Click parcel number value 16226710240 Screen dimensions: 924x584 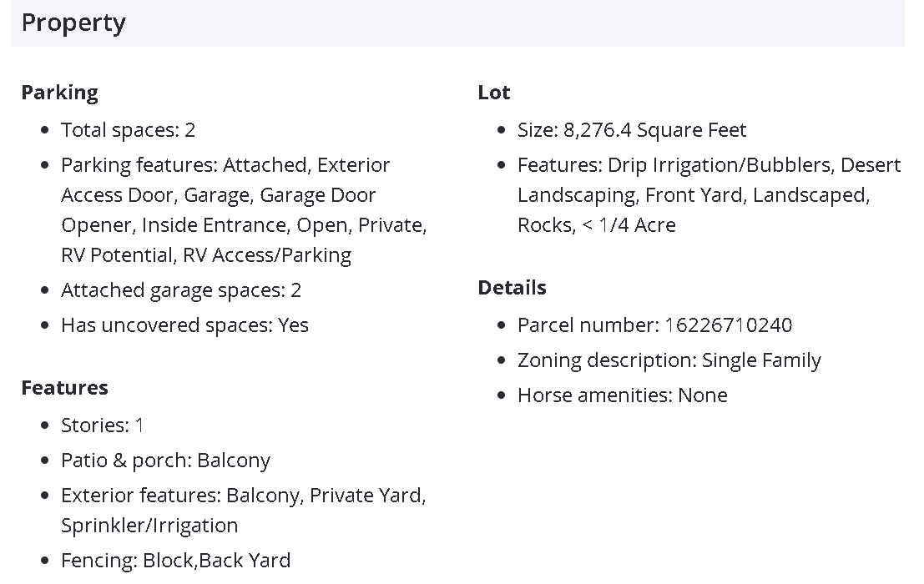728,325
